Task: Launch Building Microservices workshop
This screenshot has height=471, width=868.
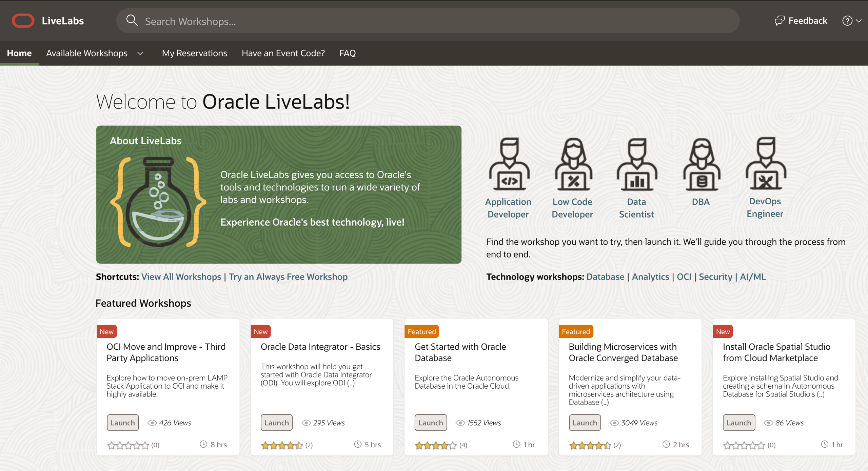Action: tap(585, 423)
